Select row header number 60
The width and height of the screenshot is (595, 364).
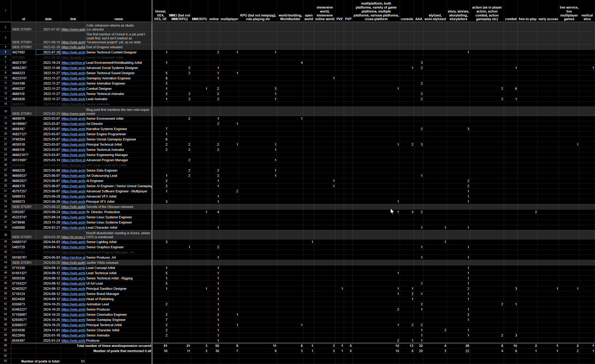tap(5, 346)
